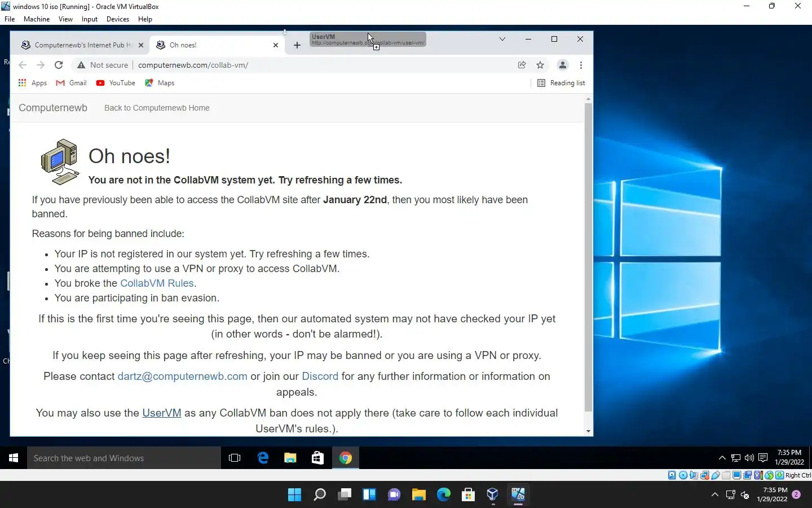The image size is (812, 508).
Task: Open host taskbar Search
Action: pyautogui.click(x=319, y=495)
